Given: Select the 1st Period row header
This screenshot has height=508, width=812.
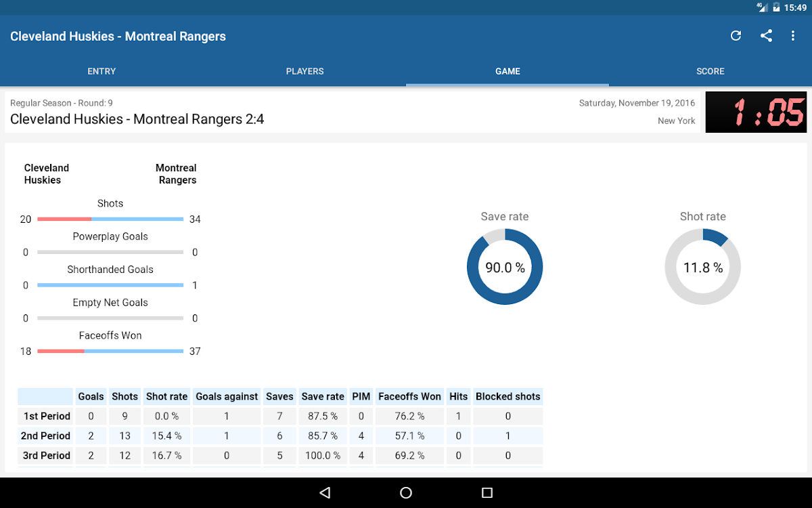Looking at the screenshot, I should (46, 416).
